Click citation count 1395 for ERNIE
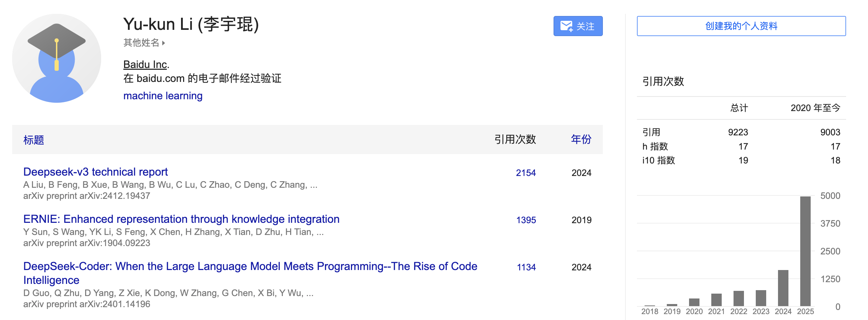 point(526,220)
